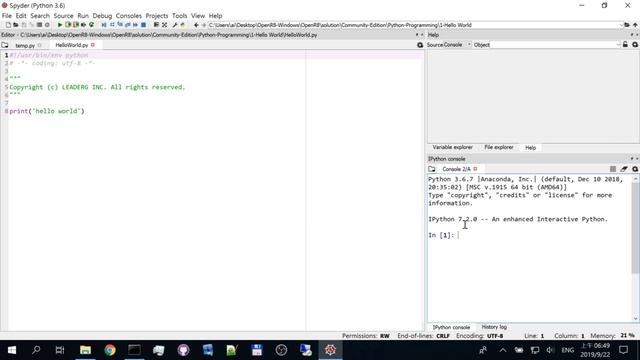640x360 pixels.
Task: Click the Continue execution debug icon
Action: [135, 25]
